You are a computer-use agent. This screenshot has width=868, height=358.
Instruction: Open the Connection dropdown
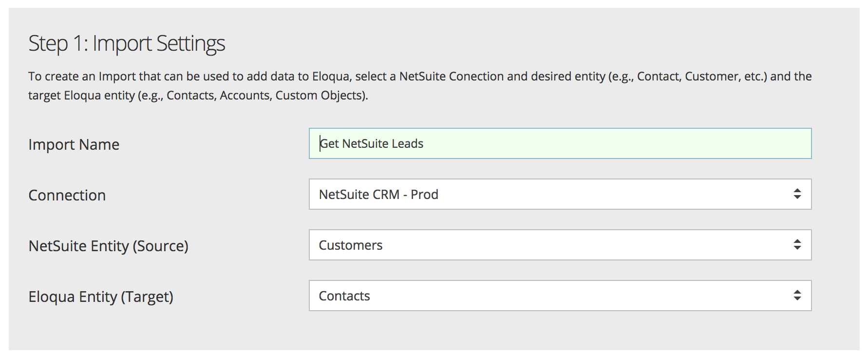click(560, 194)
